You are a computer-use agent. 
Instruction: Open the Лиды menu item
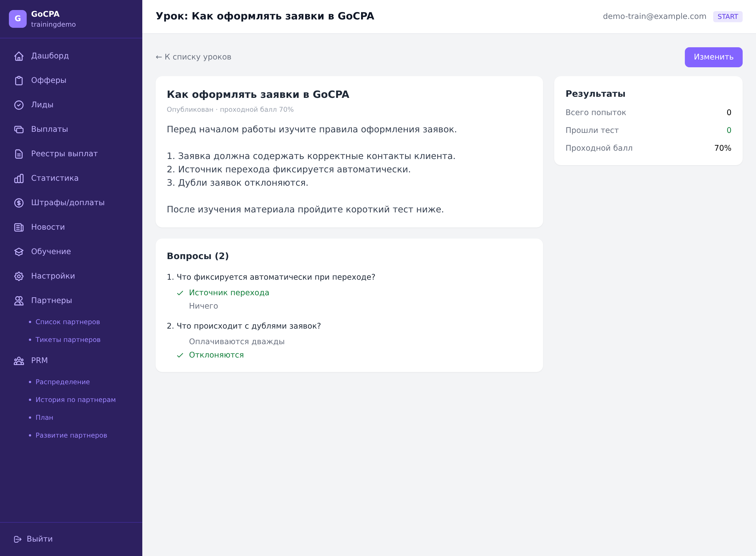(71, 105)
